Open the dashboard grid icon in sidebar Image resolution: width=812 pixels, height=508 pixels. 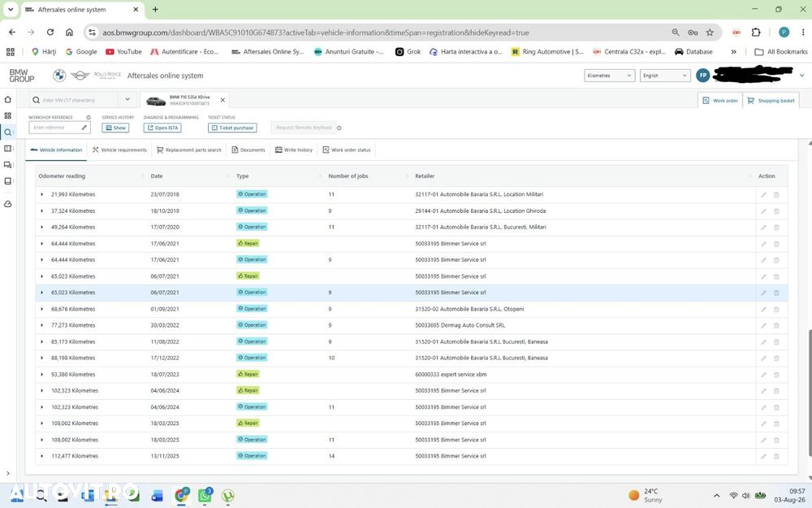coord(8,115)
